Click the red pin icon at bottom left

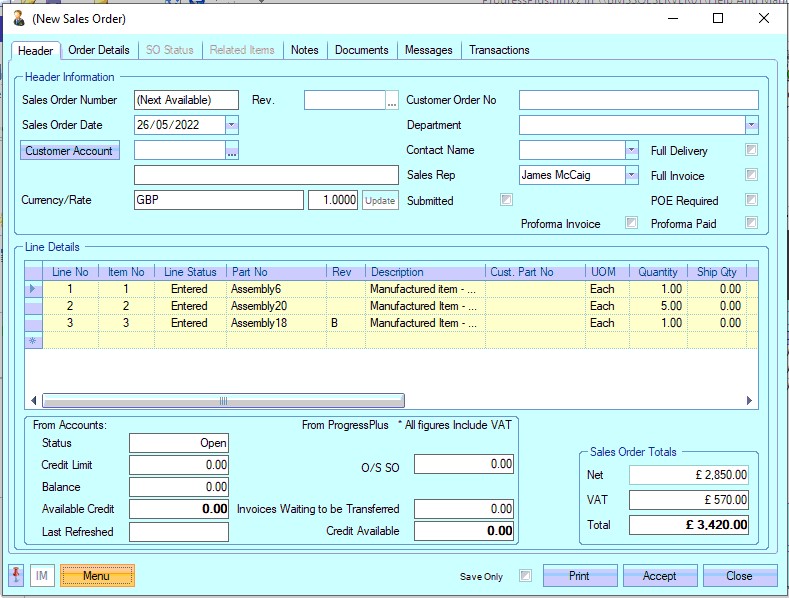(17, 576)
